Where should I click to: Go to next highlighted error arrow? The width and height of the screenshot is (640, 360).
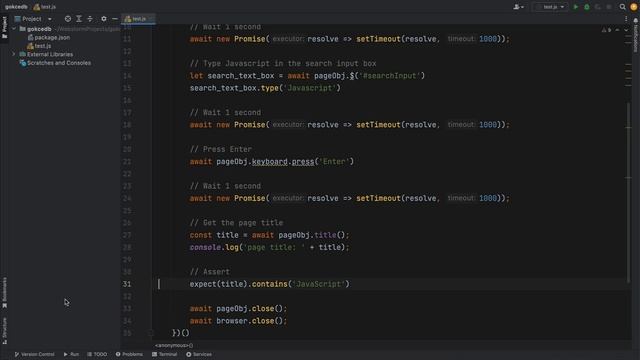pos(626,30)
